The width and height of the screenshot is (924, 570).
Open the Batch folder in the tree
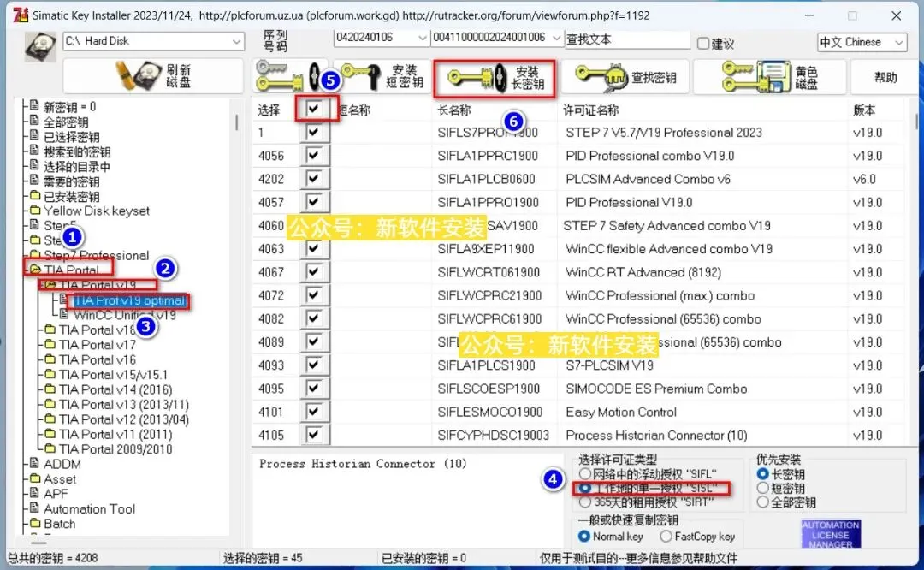click(x=60, y=524)
